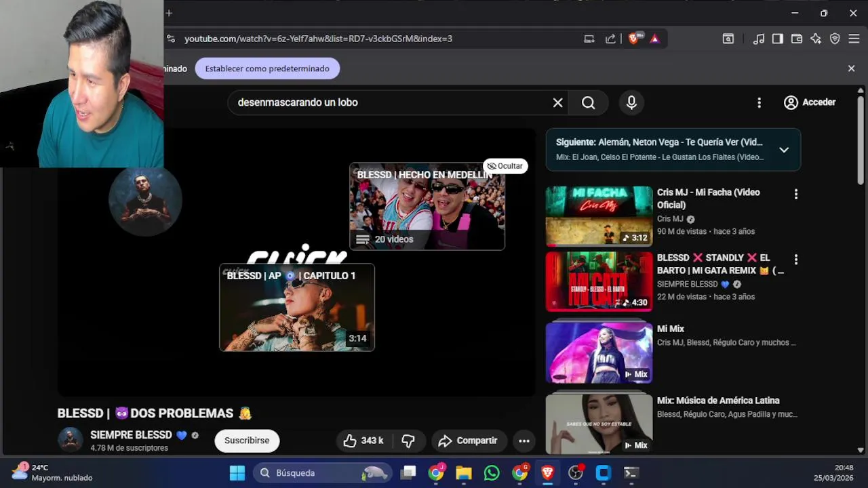Open Brave VPN shield icon

pyautogui.click(x=835, y=39)
